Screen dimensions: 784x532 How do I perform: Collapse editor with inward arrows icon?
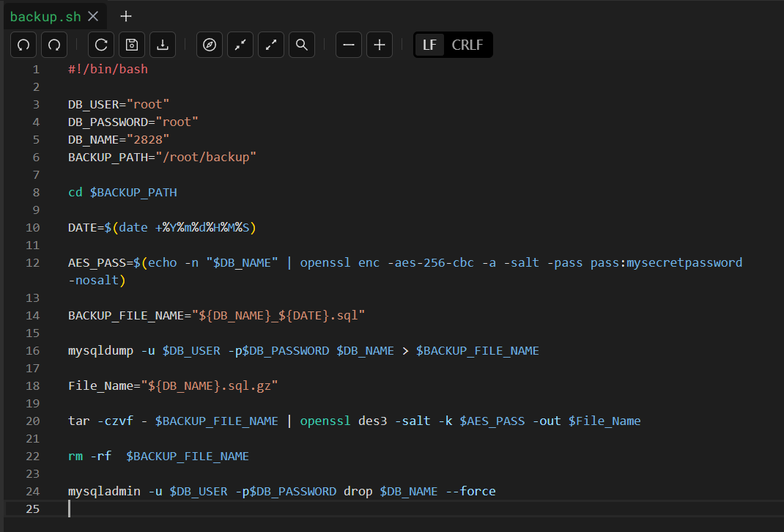pos(240,45)
